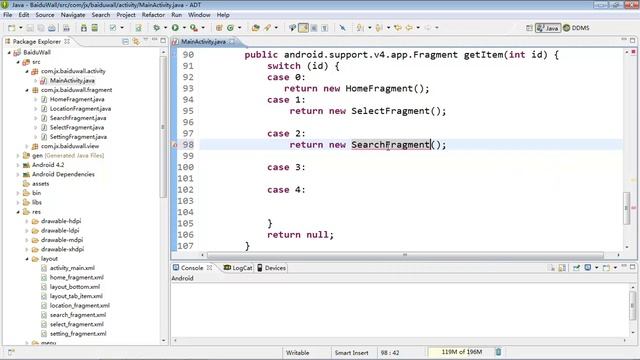640x360 pixels.
Task: Select SearchFragment.java in tree
Action: tap(78, 118)
